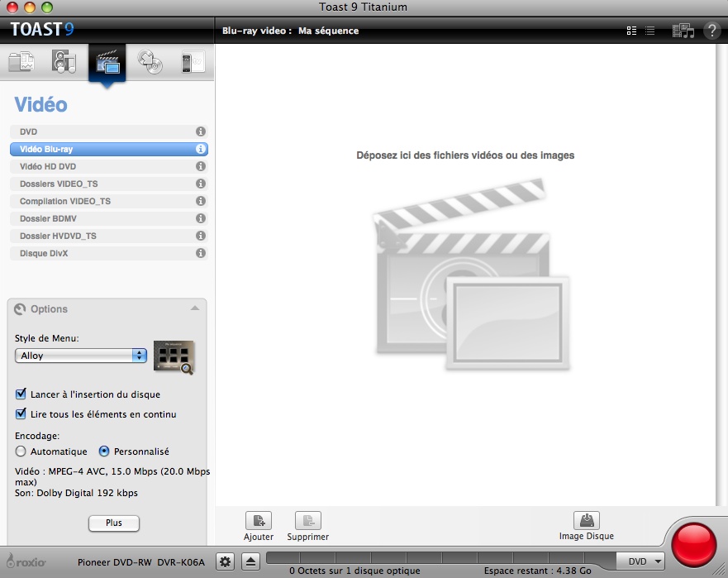Show info for Vidéo Blu-ray format
The width and height of the screenshot is (728, 578).
tap(201, 149)
